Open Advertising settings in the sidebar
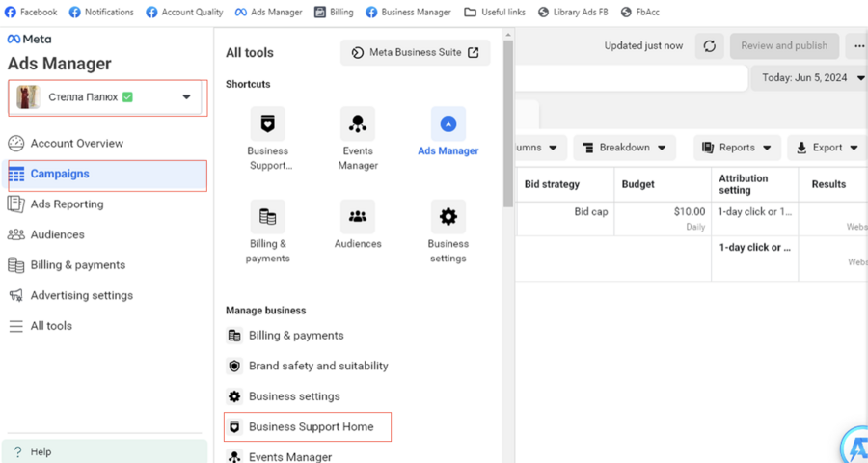The width and height of the screenshot is (868, 463). [70, 296]
